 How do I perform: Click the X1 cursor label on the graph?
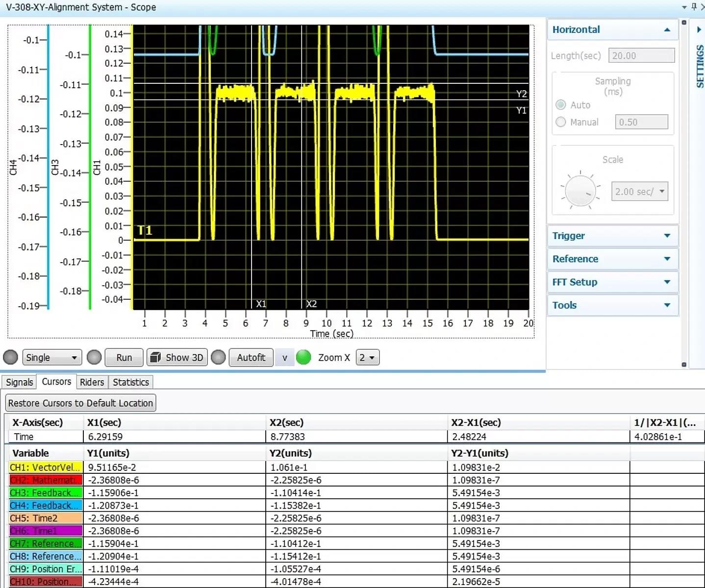[x=261, y=304]
